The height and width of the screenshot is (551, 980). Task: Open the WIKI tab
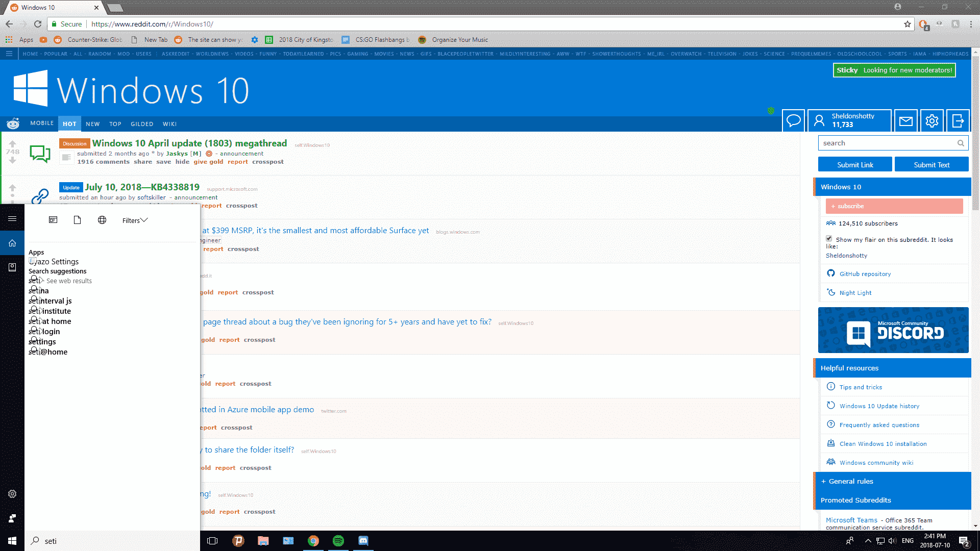point(169,124)
